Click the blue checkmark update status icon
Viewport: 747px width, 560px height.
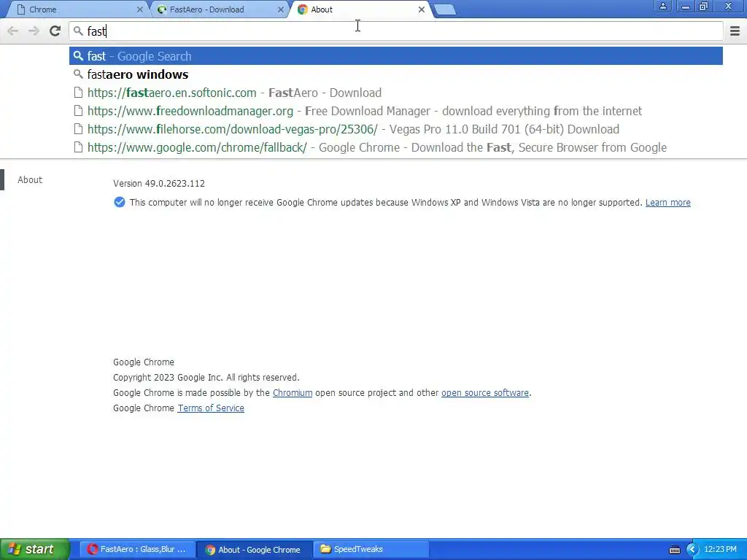[x=120, y=203]
